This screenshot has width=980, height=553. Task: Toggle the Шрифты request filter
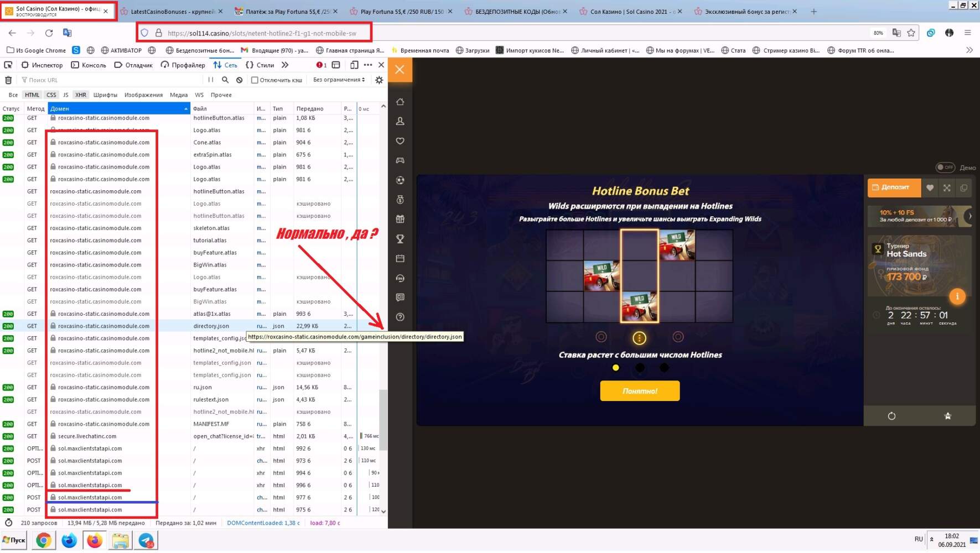coord(105,95)
